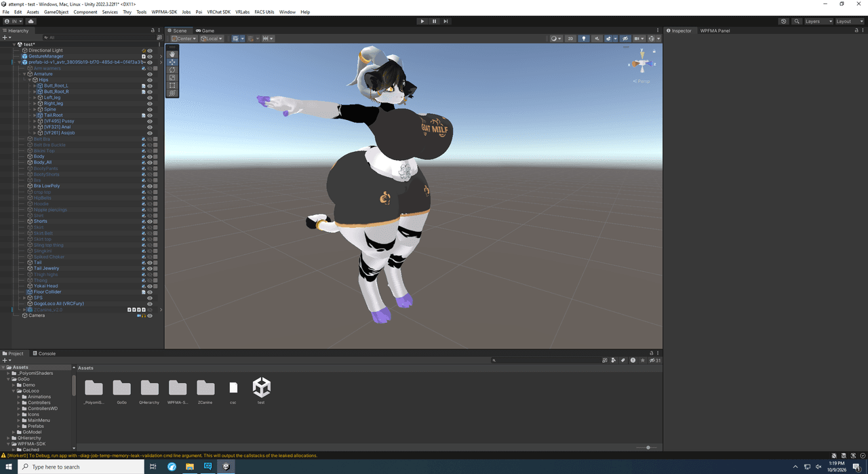Open the Layers dropdown
This screenshot has width=868, height=474.
[817, 21]
